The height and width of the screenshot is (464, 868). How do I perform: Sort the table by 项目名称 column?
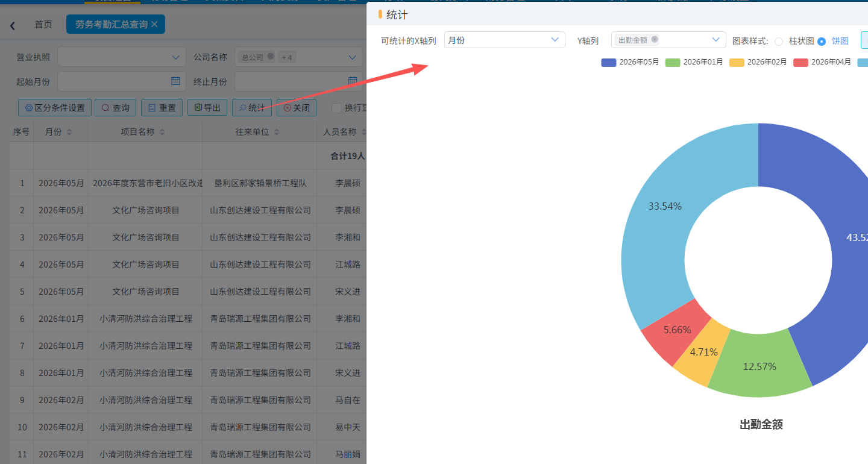pyautogui.click(x=162, y=132)
